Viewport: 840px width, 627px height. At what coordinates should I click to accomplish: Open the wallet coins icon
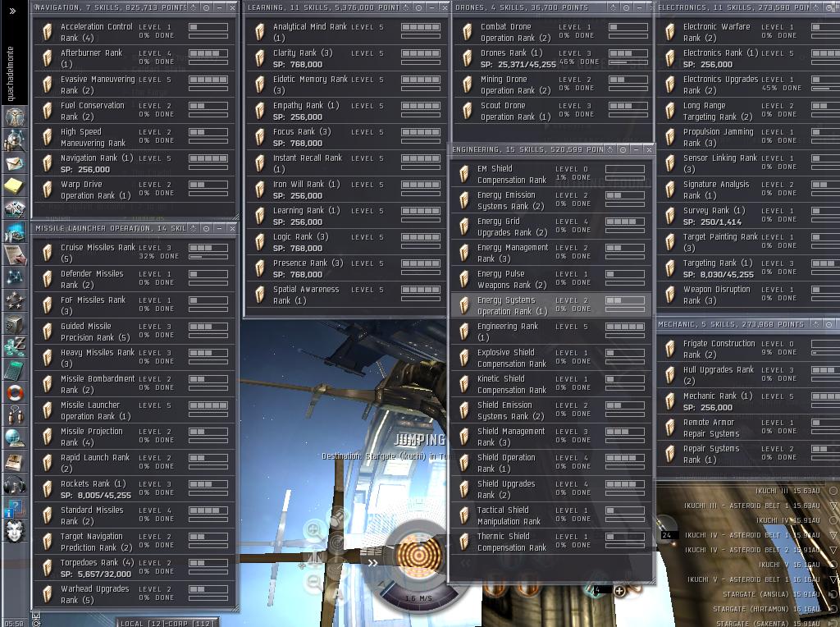[x=15, y=346]
